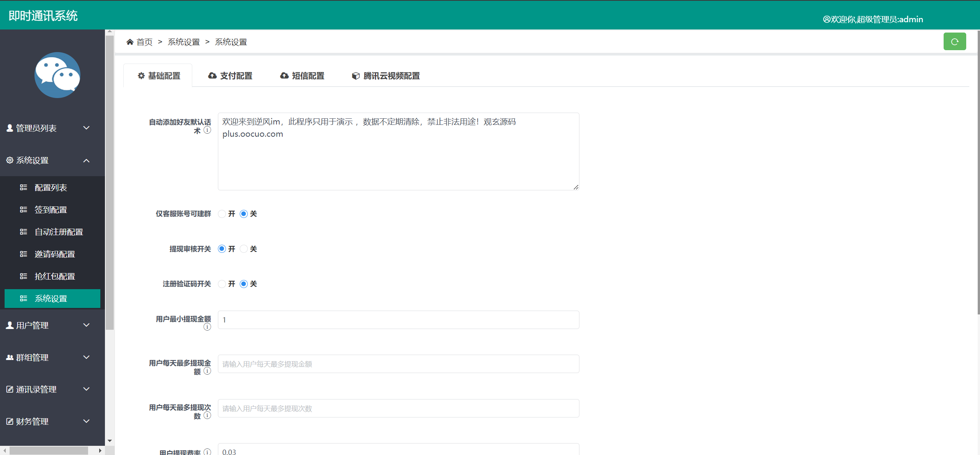Set 提现审核开关 to 关

coord(244,249)
